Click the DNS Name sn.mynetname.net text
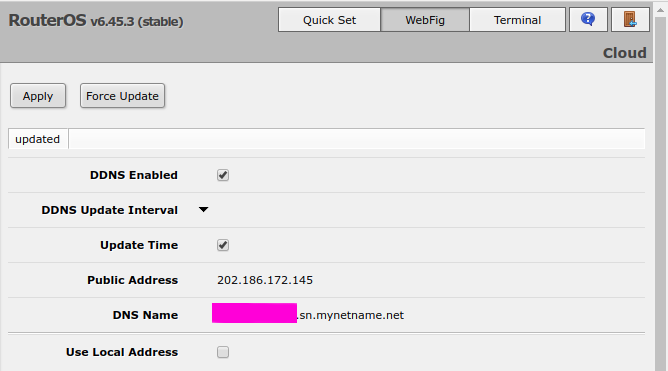This screenshot has width=668, height=371. point(351,315)
